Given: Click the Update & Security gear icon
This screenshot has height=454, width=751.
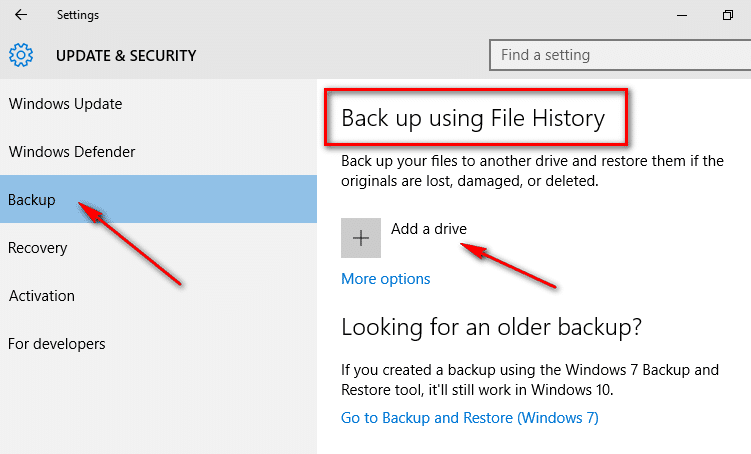Looking at the screenshot, I should click(x=21, y=55).
